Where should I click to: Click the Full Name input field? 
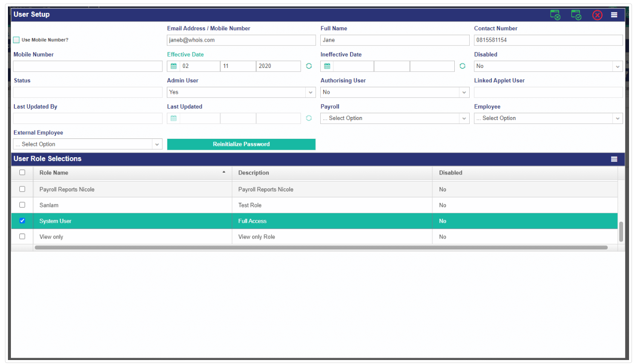tap(395, 40)
